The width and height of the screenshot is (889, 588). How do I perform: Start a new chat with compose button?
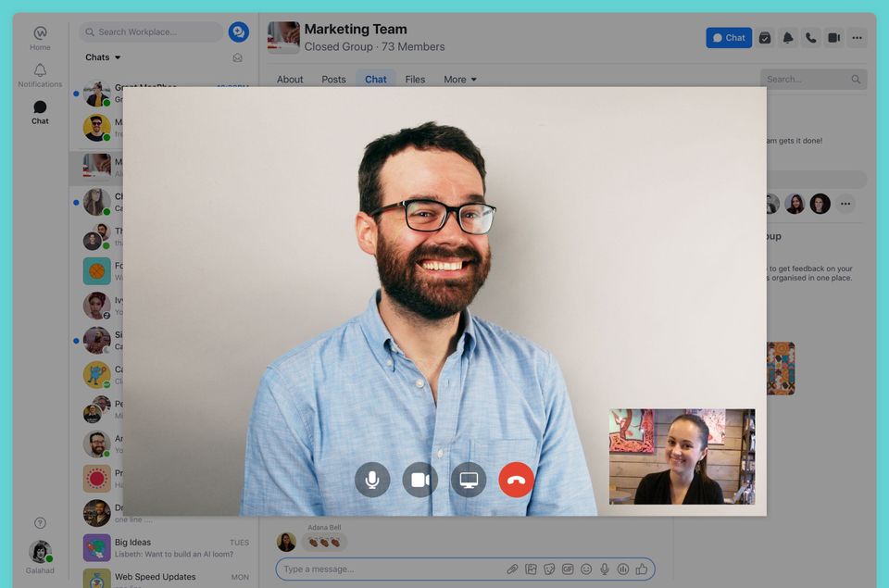click(x=239, y=31)
